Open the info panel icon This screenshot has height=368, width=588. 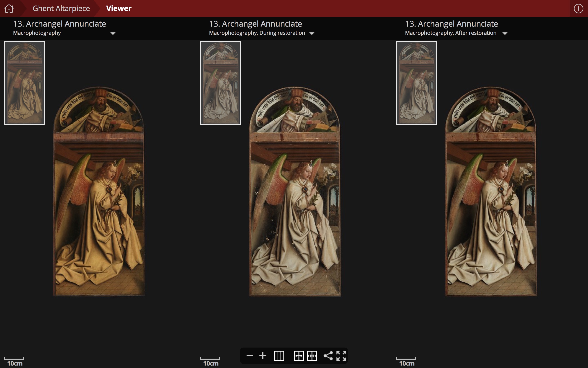pos(578,9)
